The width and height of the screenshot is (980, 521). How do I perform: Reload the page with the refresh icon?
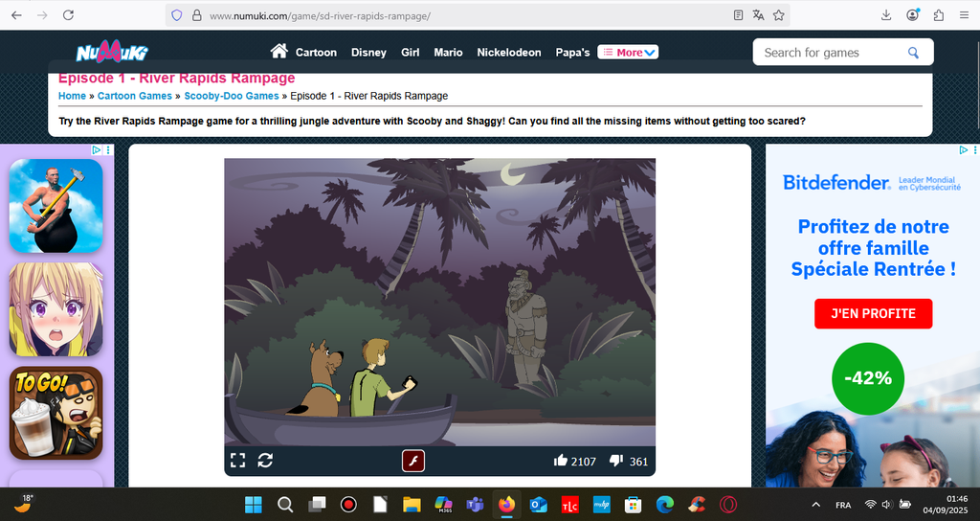[68, 15]
